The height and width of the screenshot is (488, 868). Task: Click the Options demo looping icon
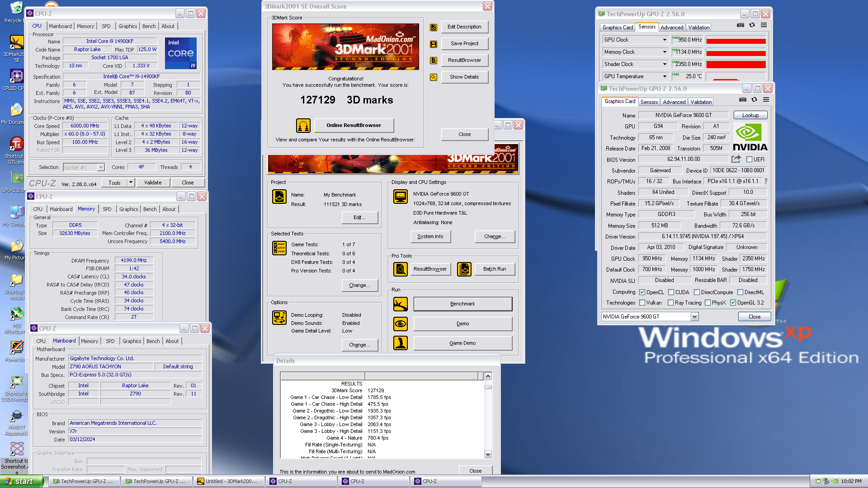coord(279,318)
